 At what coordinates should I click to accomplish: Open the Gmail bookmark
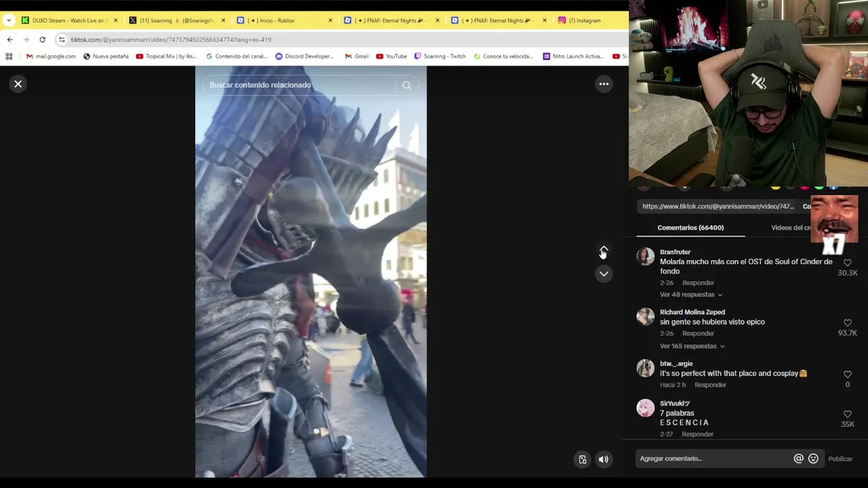(x=357, y=56)
